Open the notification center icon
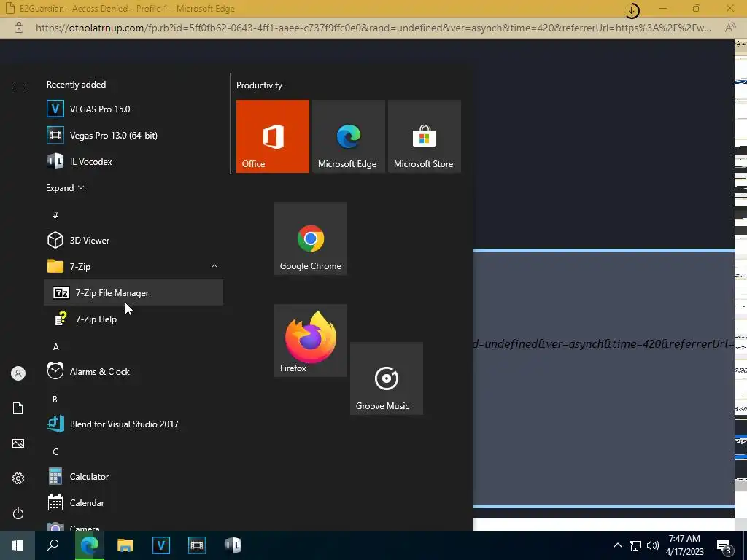 (x=724, y=546)
